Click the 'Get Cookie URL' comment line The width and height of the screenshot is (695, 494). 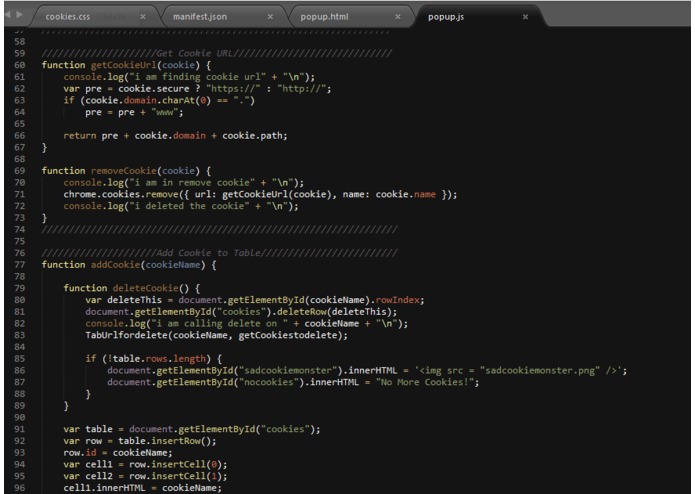pos(216,54)
